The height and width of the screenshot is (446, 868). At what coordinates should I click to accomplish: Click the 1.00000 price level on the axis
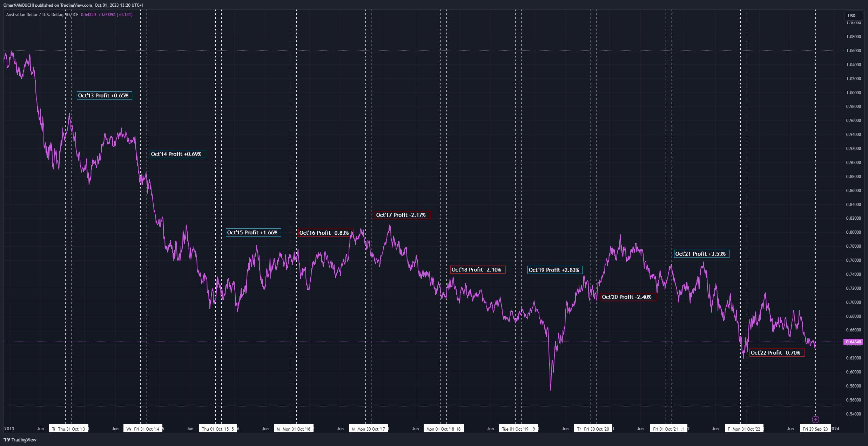coord(854,93)
